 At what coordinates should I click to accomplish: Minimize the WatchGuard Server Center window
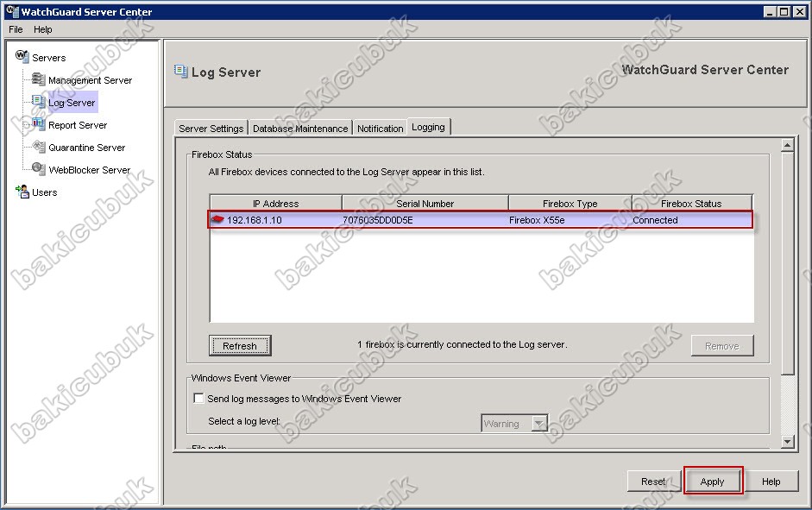[770, 11]
